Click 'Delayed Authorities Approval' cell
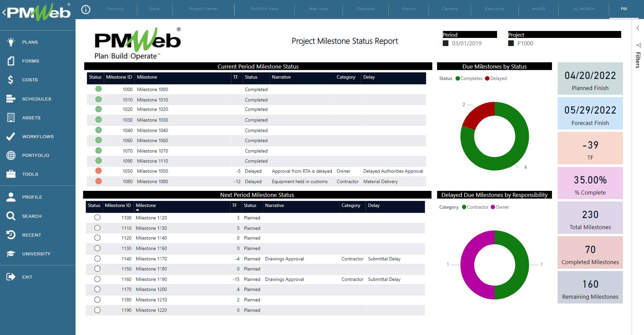The height and width of the screenshot is (335, 644). pyautogui.click(x=393, y=171)
